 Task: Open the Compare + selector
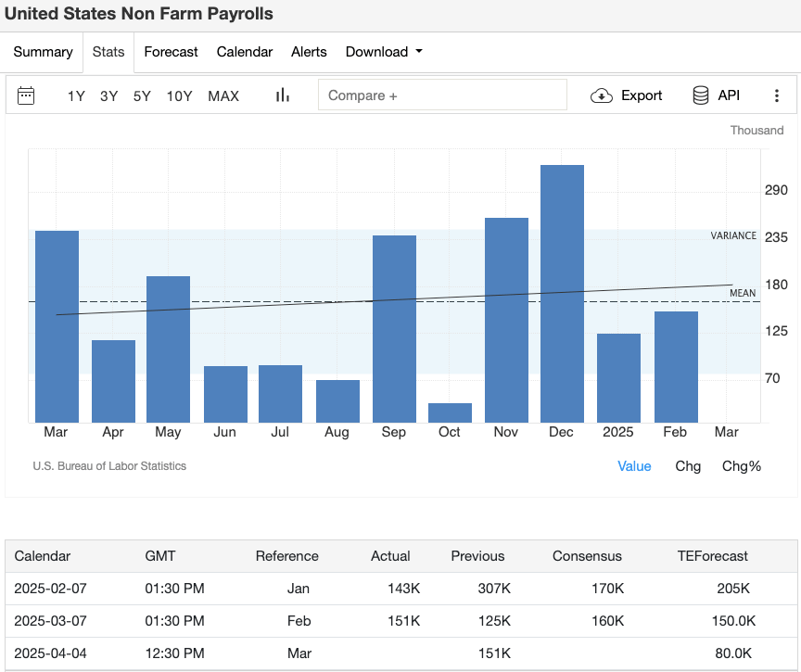[x=442, y=95]
